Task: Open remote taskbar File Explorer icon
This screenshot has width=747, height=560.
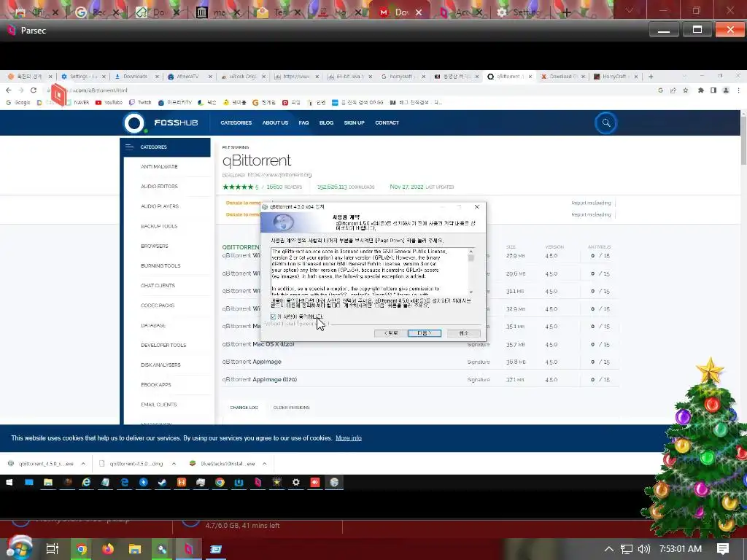Action: pyautogui.click(x=48, y=483)
